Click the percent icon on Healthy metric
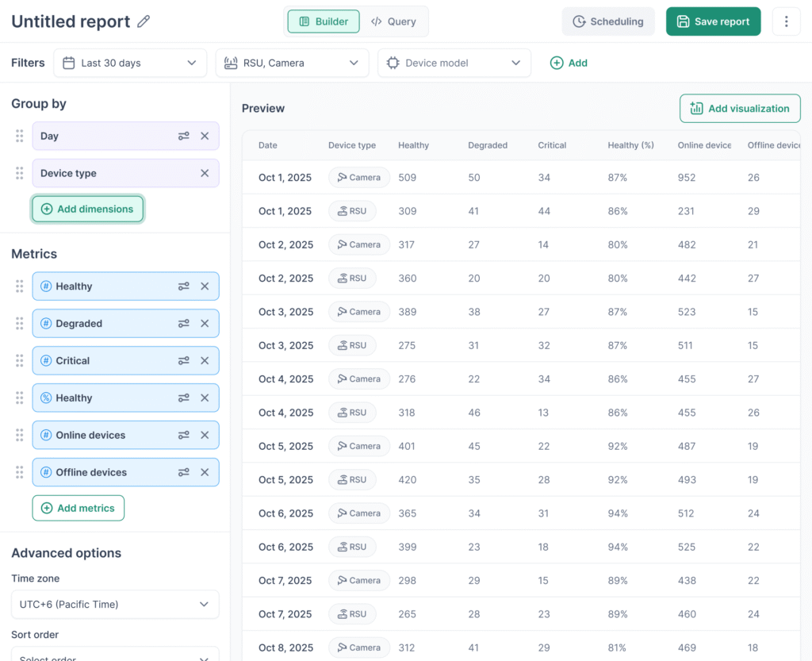The height and width of the screenshot is (661, 812). [46, 398]
